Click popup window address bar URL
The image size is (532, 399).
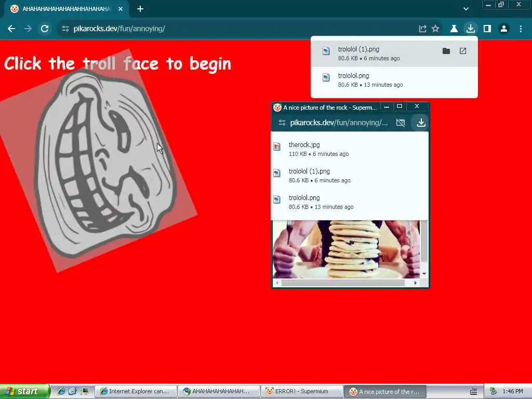coord(339,123)
